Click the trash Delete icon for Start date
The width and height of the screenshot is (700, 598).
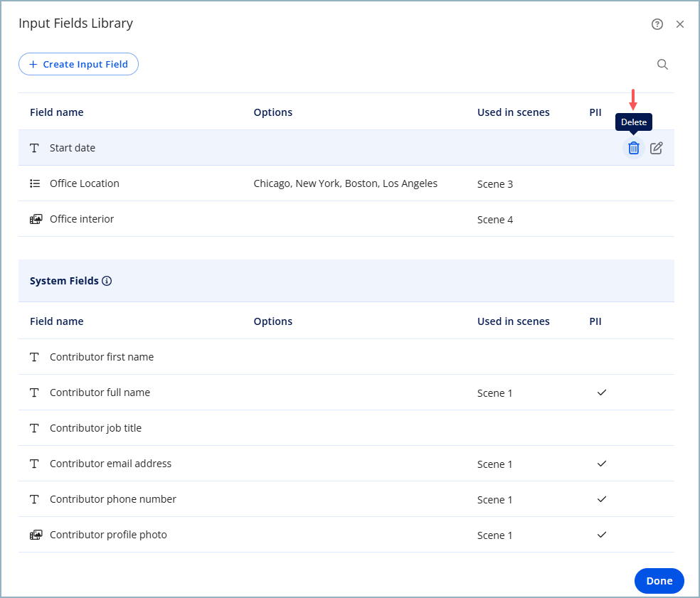633,148
